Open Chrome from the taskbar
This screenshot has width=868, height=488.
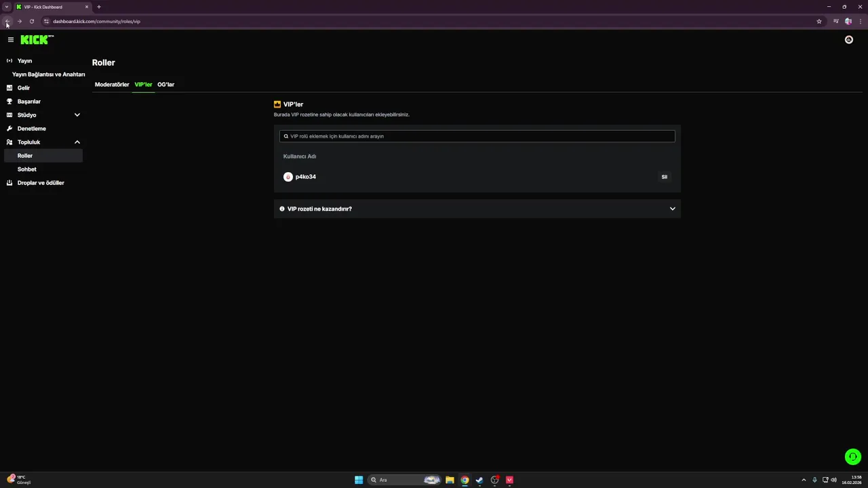tap(465, 480)
